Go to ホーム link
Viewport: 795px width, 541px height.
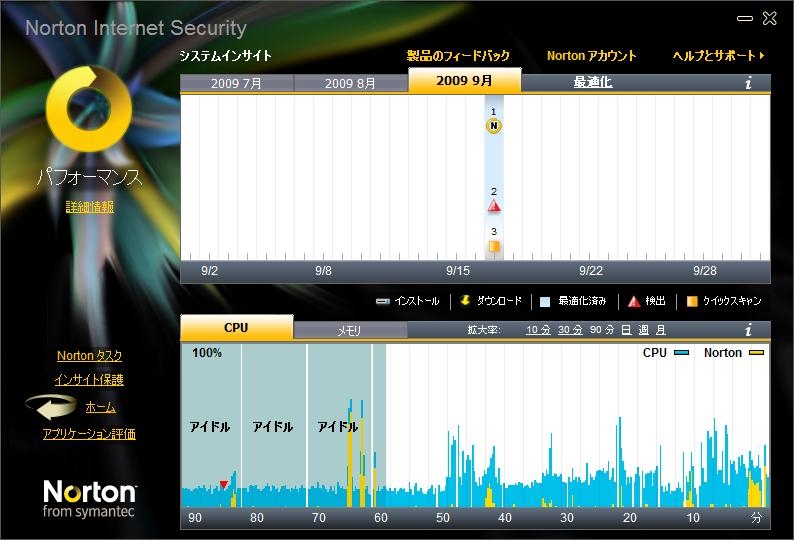coord(100,407)
